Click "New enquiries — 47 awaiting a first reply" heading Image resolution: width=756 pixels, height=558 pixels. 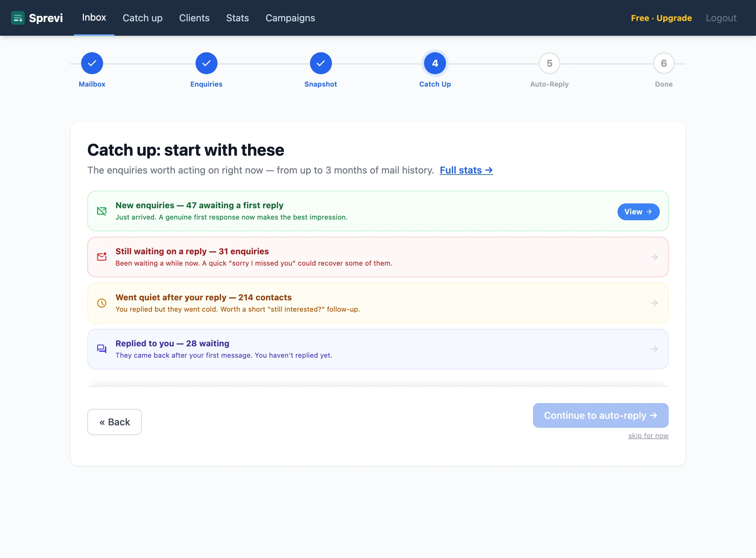point(199,205)
